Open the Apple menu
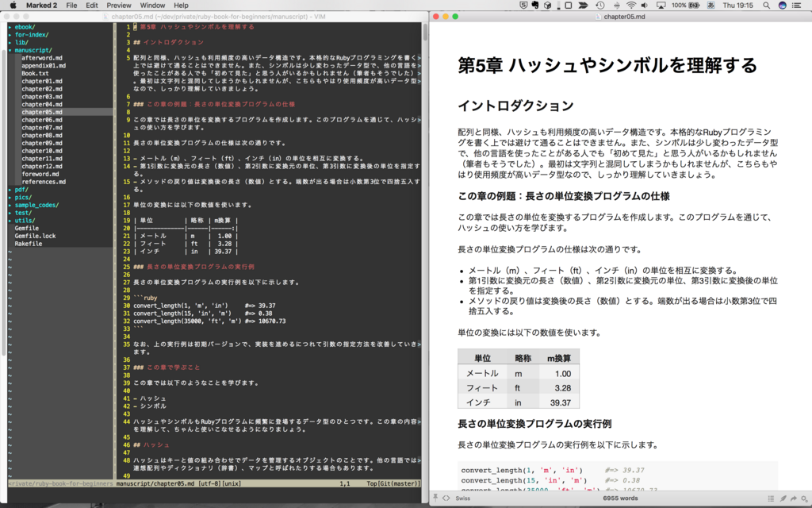Image resolution: width=812 pixels, height=508 pixels. tap(13, 6)
